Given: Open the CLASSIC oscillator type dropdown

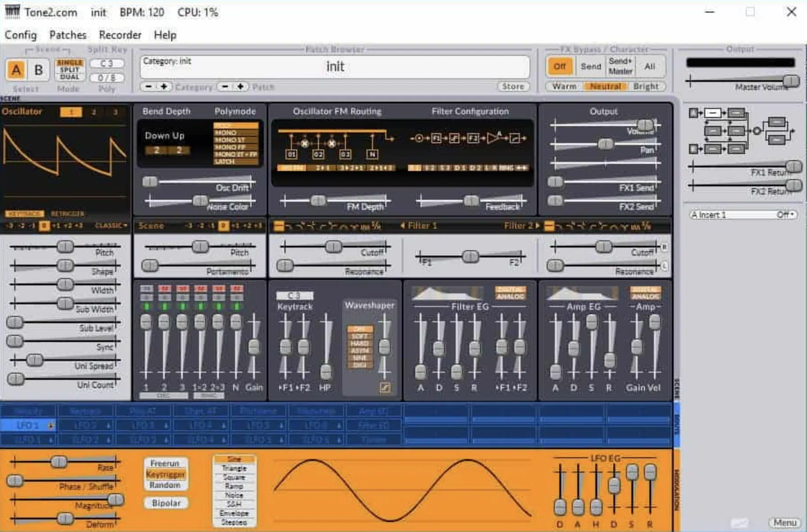Looking at the screenshot, I should [x=111, y=225].
